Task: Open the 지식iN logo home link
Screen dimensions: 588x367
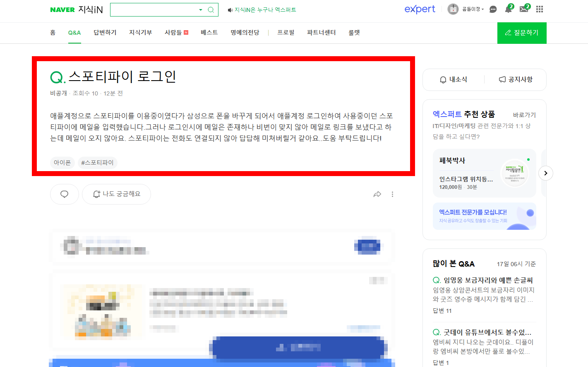Action: [x=90, y=10]
